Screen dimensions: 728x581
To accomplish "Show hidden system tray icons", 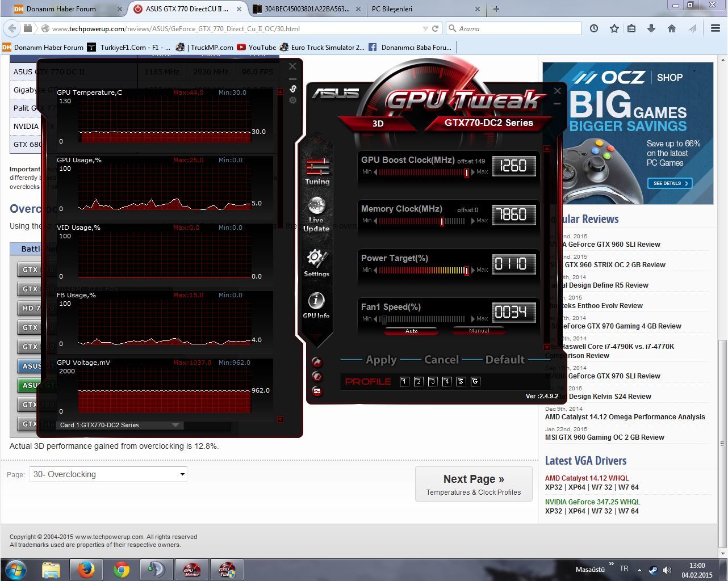I will (x=640, y=570).
